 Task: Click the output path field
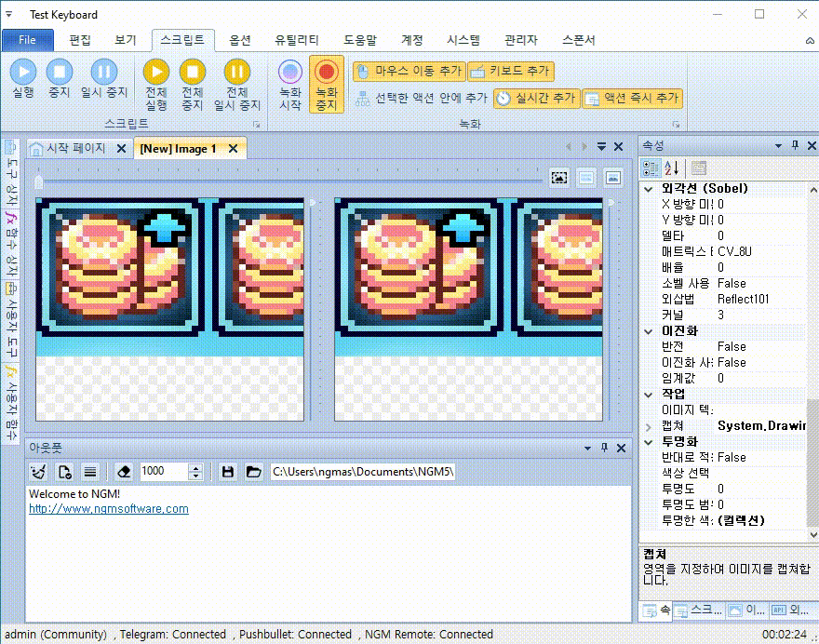362,472
